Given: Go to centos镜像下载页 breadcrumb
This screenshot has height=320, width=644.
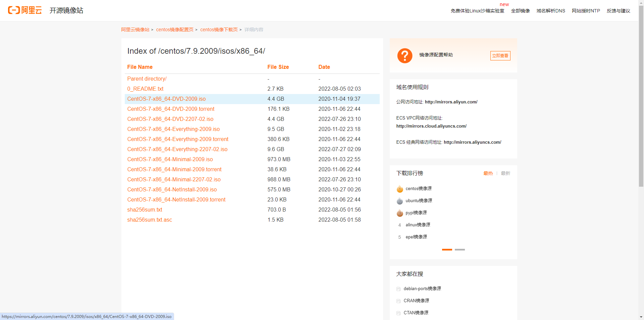Looking at the screenshot, I should pos(219,30).
